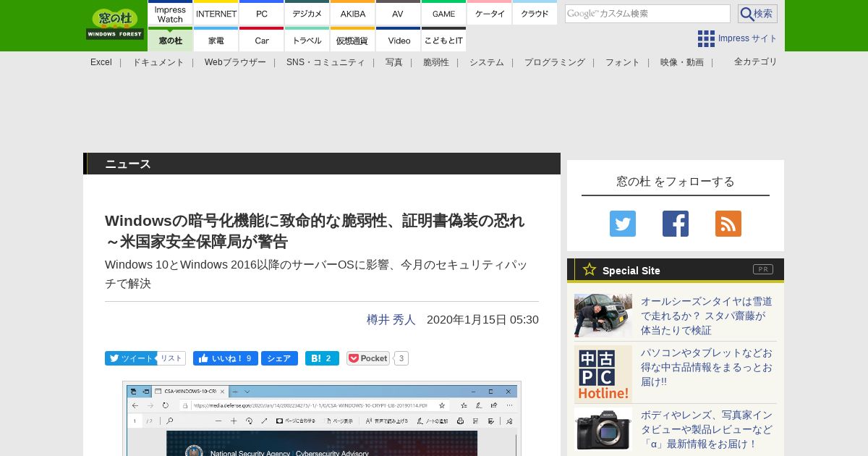Click the ニュース section header
The width and height of the screenshot is (868, 456).
point(322,164)
